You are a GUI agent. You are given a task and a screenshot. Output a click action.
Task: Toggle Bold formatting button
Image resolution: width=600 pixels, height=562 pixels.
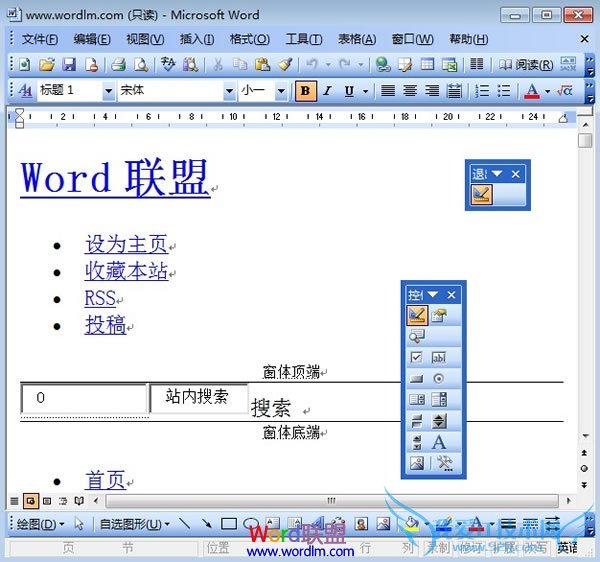(x=305, y=91)
